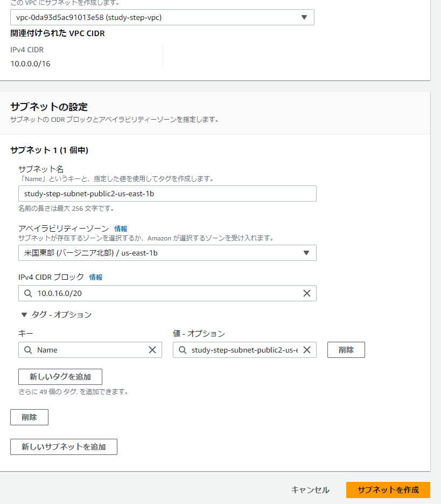Click the search icon in tag value field

tap(183, 350)
